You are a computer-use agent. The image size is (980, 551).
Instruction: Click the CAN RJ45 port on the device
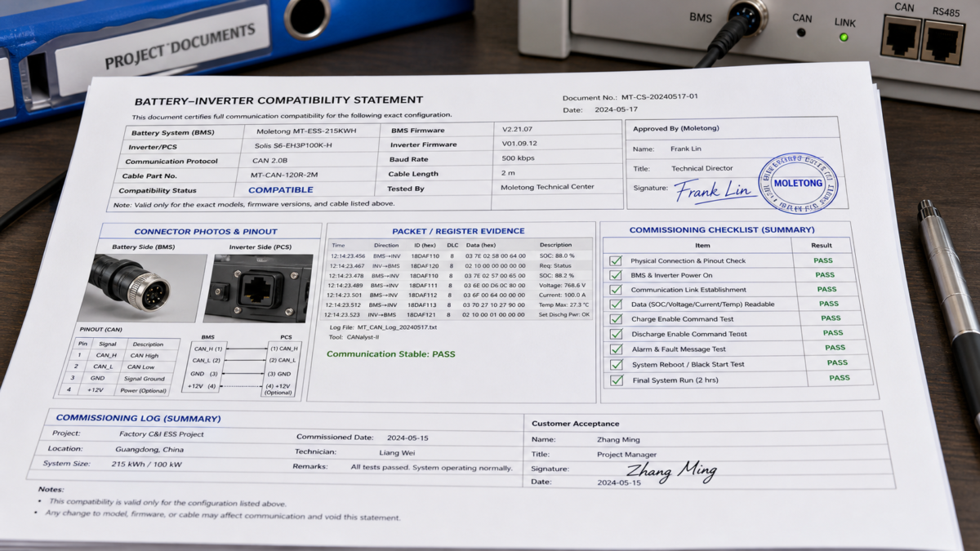coord(901,36)
